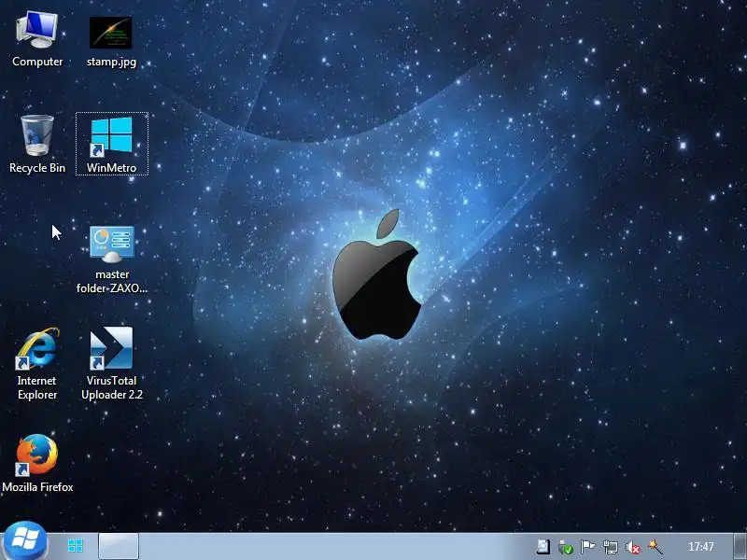Click the 17:47 taskbar clock
Screen dimensions: 747x560
[701, 547]
